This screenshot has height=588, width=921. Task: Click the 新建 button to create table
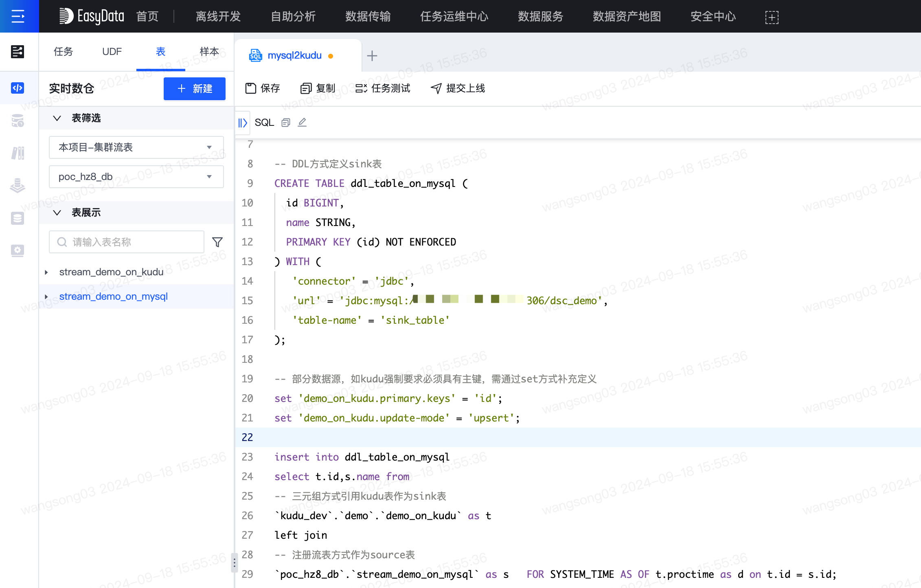[194, 88]
